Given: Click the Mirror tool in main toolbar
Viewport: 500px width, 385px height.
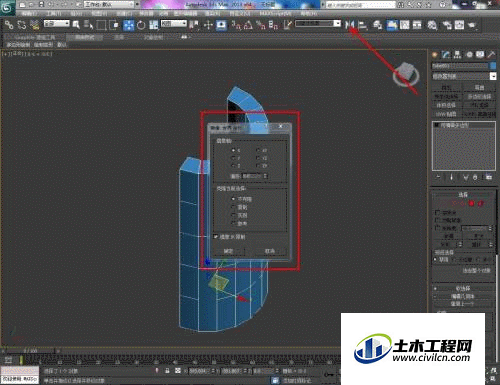Looking at the screenshot, I should pyautogui.click(x=349, y=25).
